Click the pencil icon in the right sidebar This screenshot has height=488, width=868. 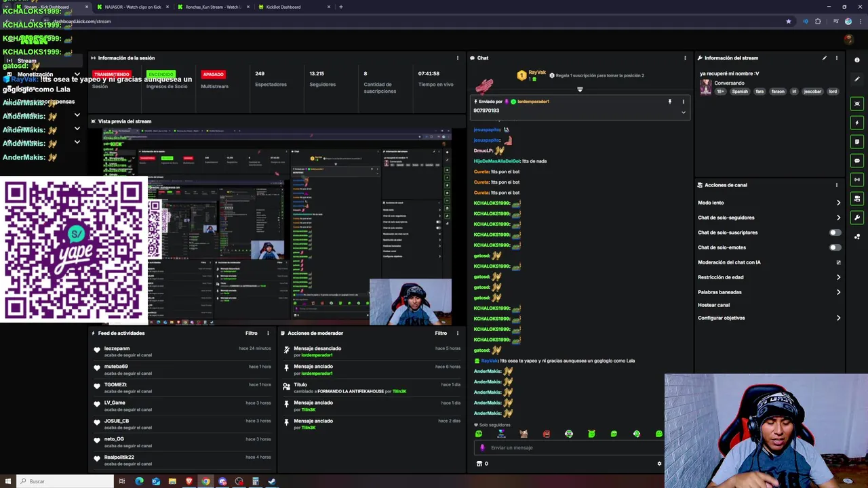[857, 79]
